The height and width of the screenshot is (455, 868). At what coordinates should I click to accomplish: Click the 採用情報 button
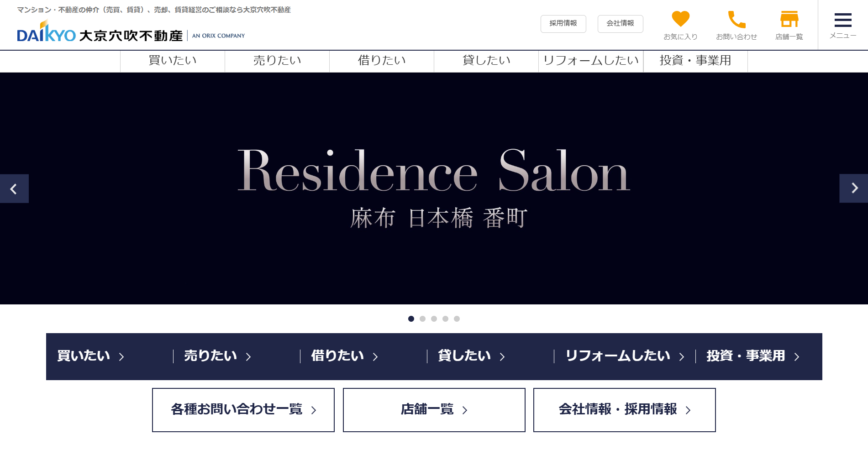(x=563, y=24)
